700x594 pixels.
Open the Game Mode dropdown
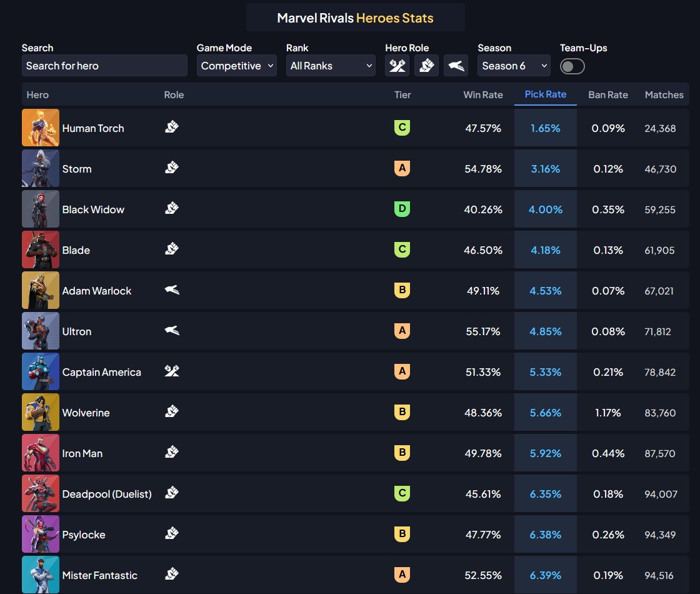click(237, 66)
